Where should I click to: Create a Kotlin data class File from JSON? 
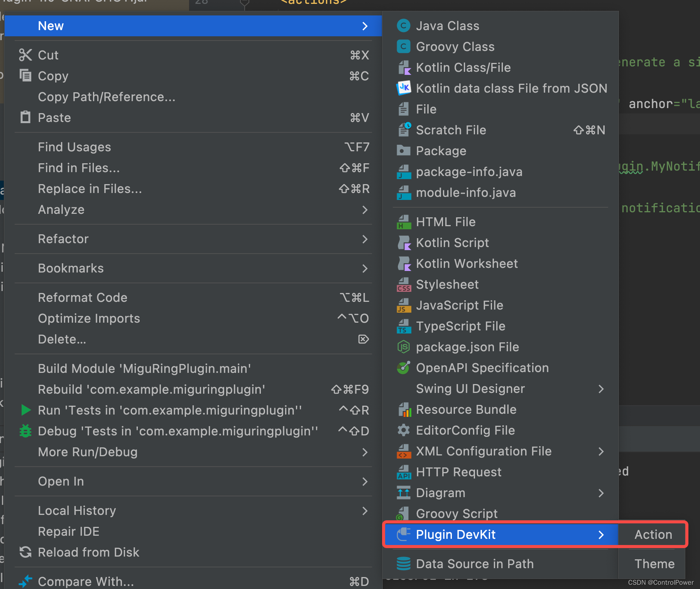511,88
